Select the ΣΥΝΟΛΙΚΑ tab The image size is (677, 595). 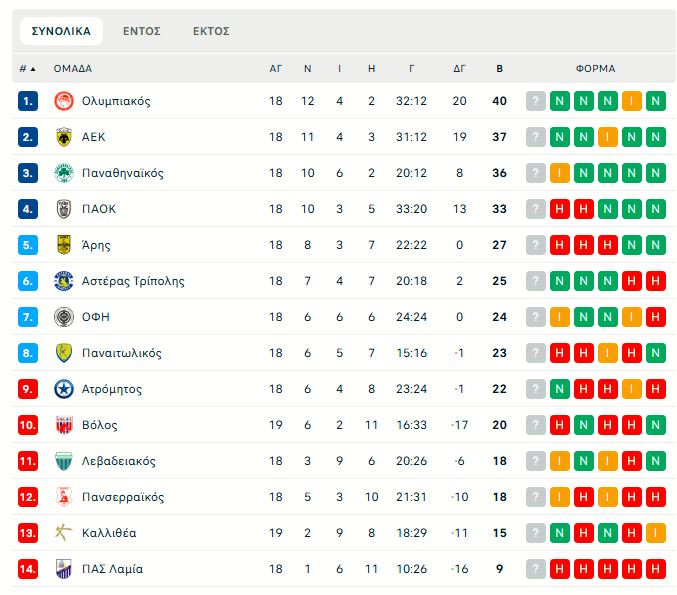[61, 31]
